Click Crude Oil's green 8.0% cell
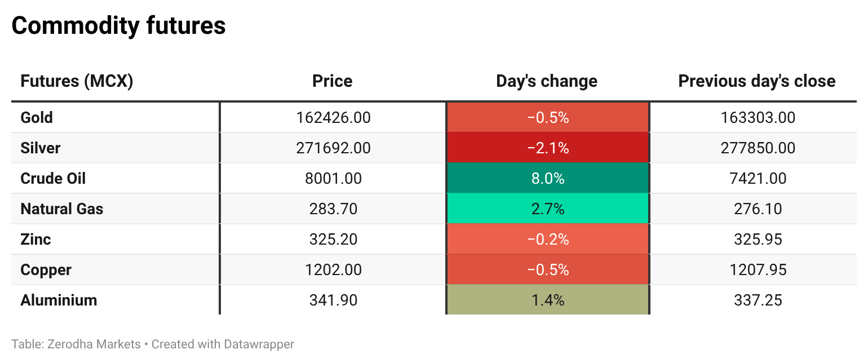Screen dimensions: 868x363 coord(548,179)
